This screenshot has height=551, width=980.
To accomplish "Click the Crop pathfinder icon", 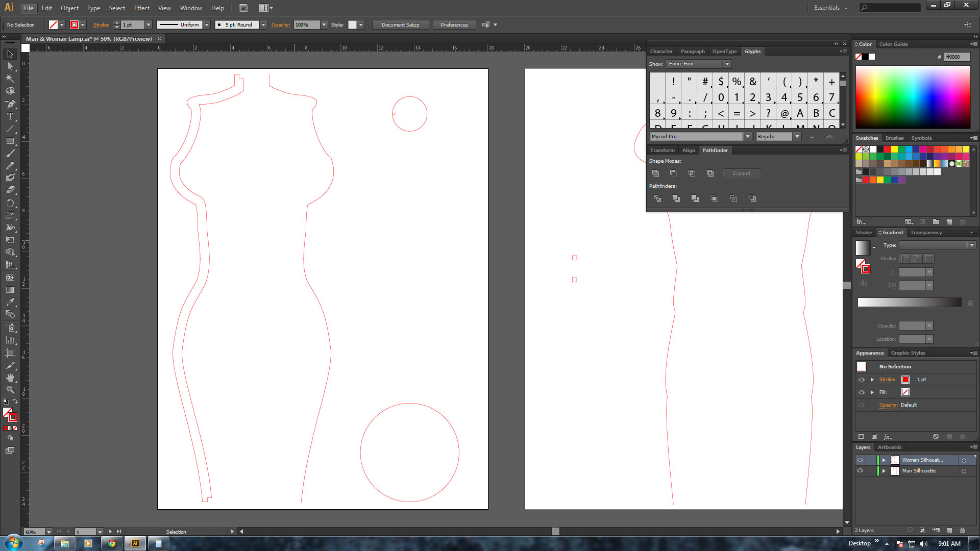I will click(714, 198).
